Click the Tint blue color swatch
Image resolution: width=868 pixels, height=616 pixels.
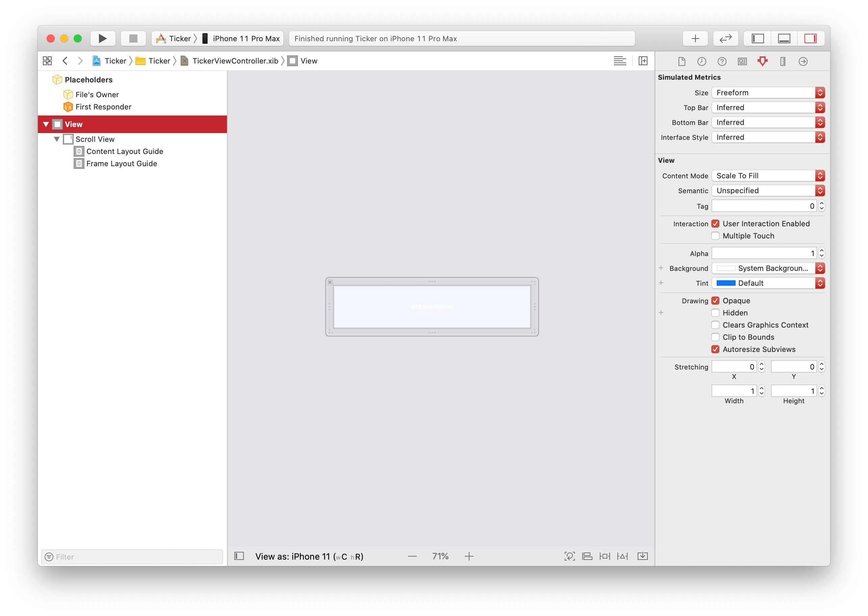pyautogui.click(x=726, y=283)
